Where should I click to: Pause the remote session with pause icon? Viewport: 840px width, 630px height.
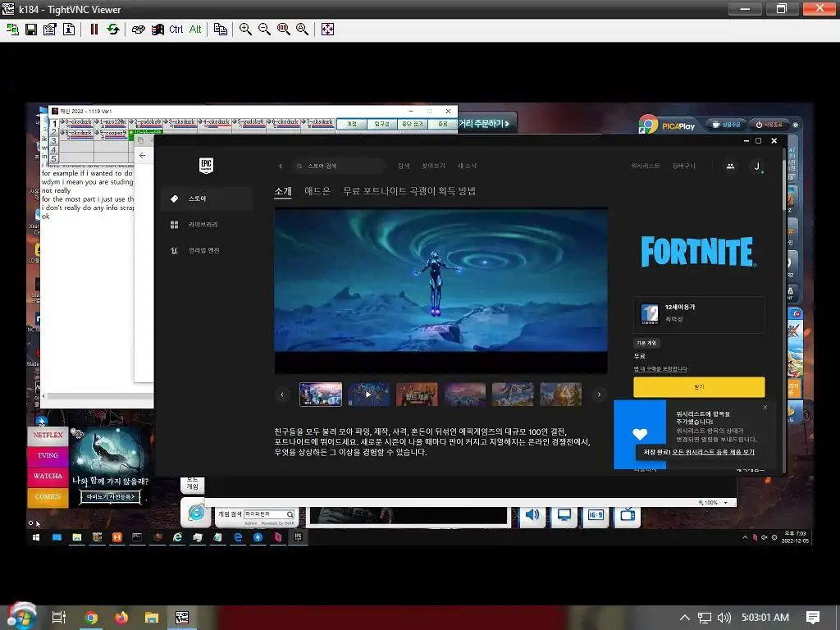(x=94, y=30)
